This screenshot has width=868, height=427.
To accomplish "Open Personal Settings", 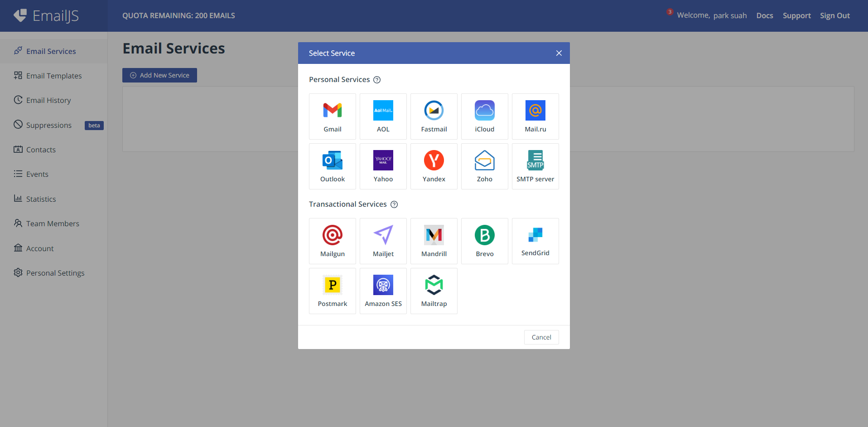I will (53, 273).
